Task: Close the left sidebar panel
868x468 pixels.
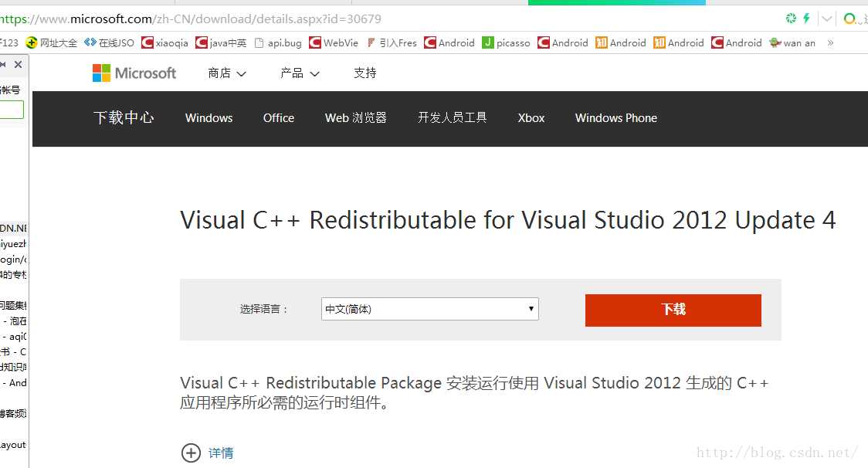Action: [x=19, y=64]
